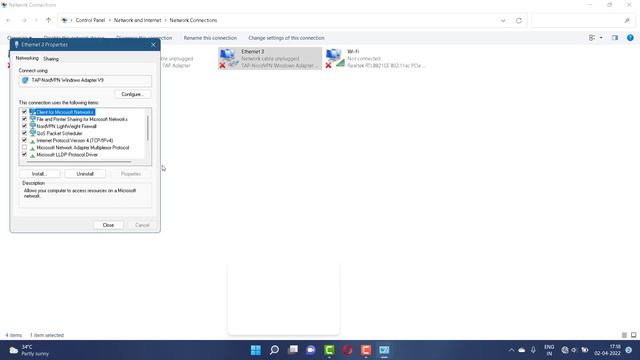The height and width of the screenshot is (360, 640).
Task: Uncheck QoS Packet Scheduler checkbox
Action: pyautogui.click(x=24, y=133)
